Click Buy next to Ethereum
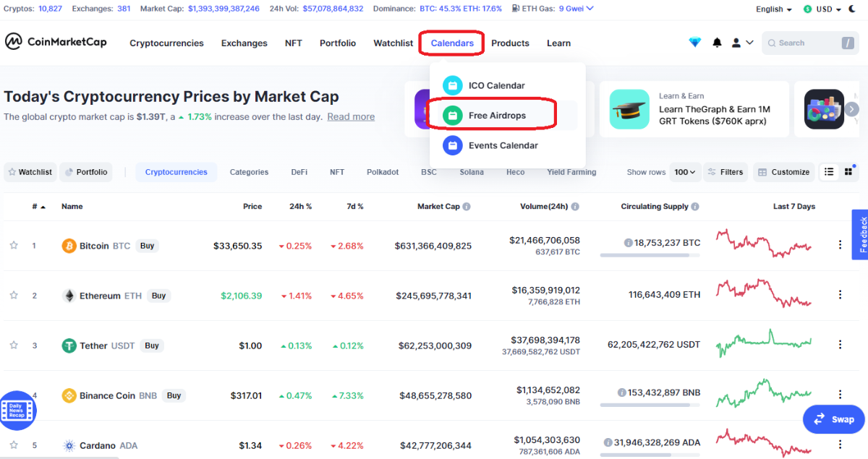Image resolution: width=868 pixels, height=459 pixels. [158, 296]
